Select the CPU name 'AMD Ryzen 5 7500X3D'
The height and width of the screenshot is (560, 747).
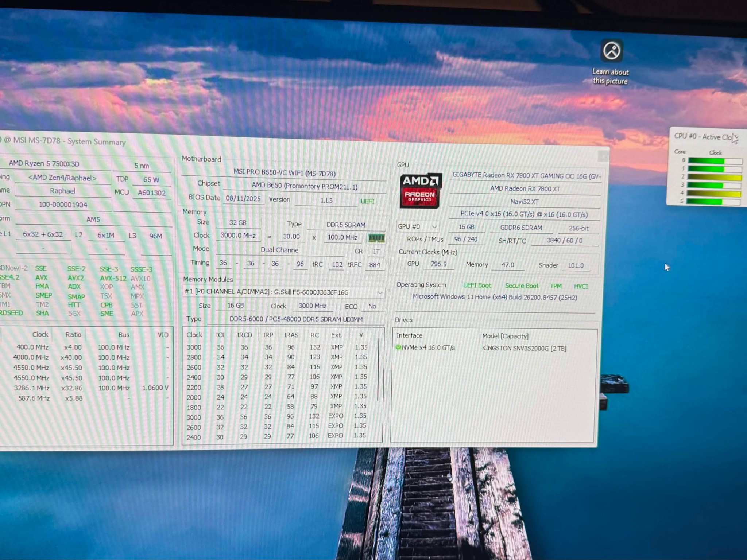click(44, 163)
